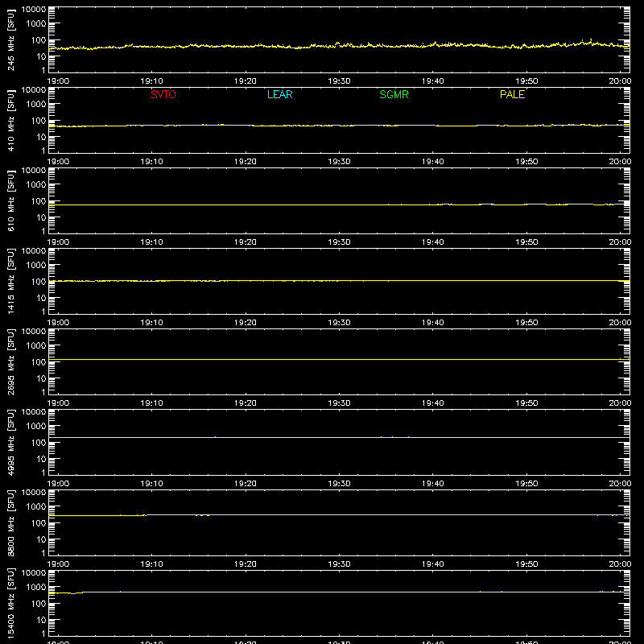The height and width of the screenshot is (644, 644).
Task: Click 19:40 tick label under 2695 MHz plot
Action: [x=433, y=403]
